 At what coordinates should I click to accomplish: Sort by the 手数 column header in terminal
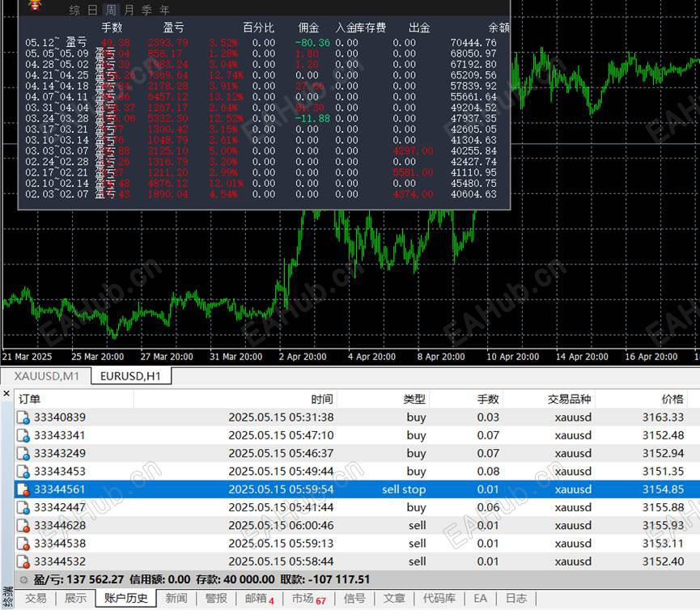466,399
